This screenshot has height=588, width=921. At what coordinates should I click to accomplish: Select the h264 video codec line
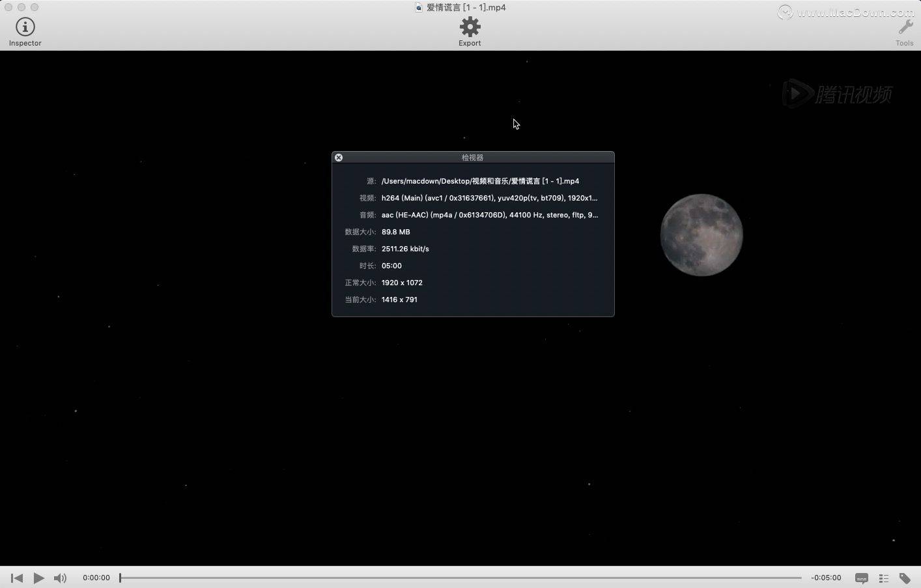click(x=489, y=198)
